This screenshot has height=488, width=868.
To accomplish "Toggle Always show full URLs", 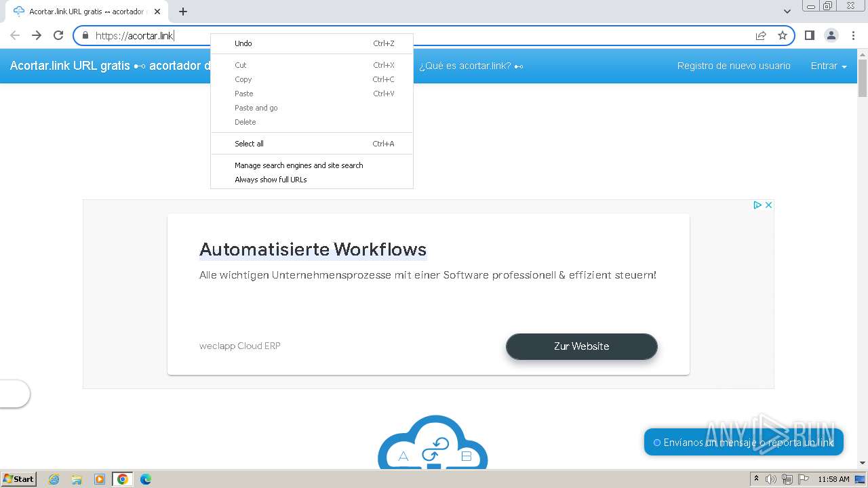I will pyautogui.click(x=312, y=180).
